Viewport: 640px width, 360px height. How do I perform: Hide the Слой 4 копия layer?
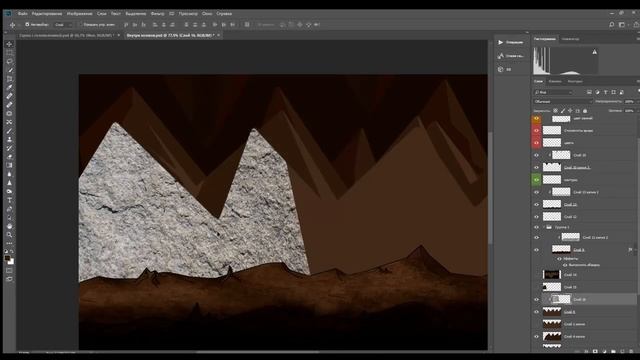point(536,337)
